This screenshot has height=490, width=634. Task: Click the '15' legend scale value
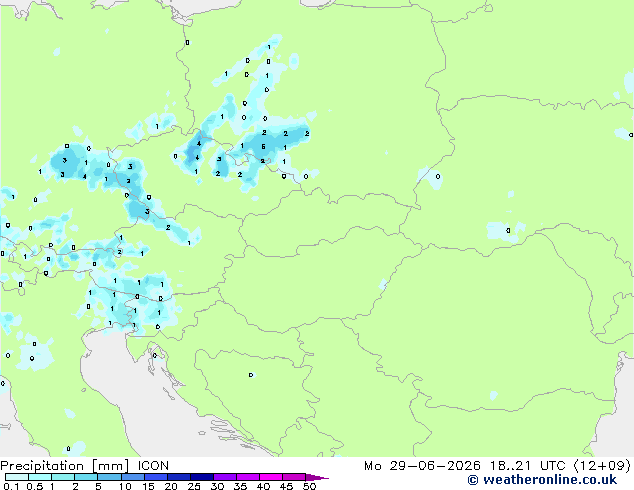[148, 486]
